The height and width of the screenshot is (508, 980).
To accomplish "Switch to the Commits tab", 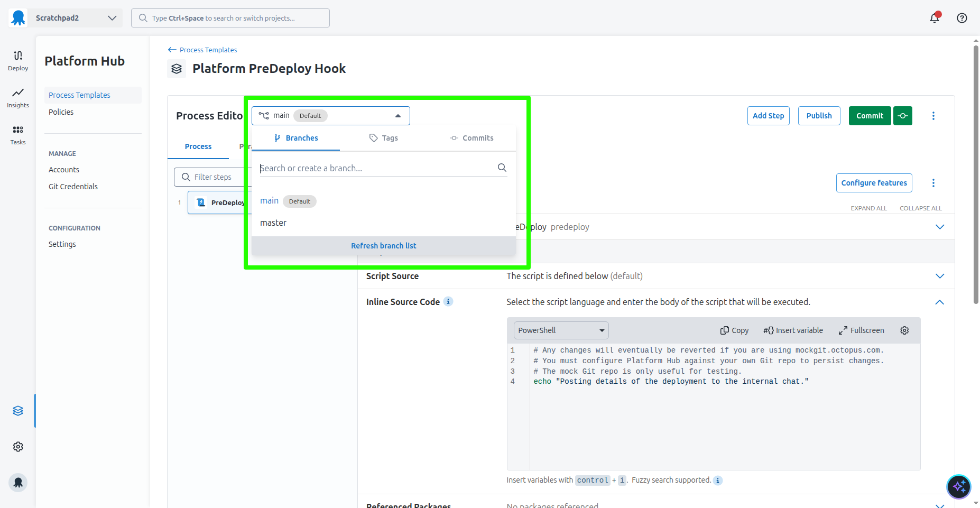I will tap(471, 138).
